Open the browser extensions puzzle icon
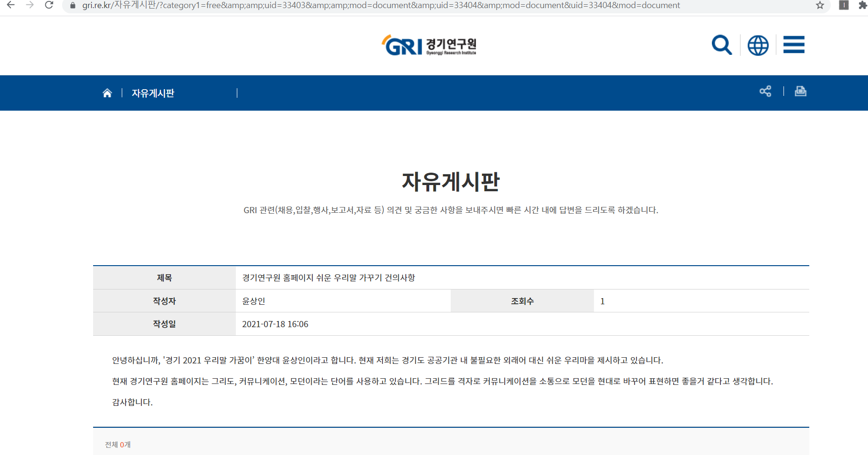The width and height of the screenshot is (868, 455). 863,5
